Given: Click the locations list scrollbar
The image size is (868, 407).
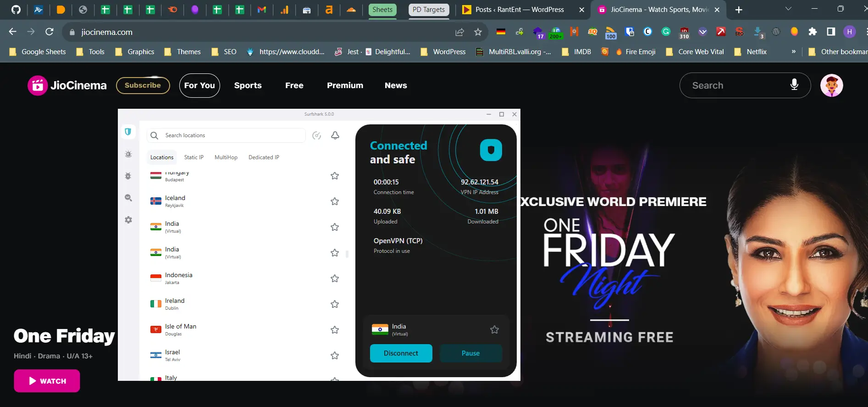Looking at the screenshot, I should tap(347, 254).
